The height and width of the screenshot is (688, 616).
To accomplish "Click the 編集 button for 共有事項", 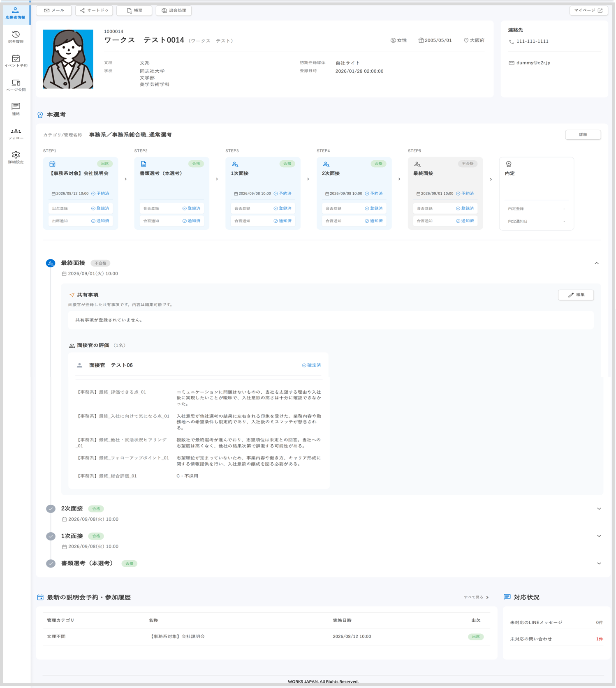I will click(x=576, y=295).
